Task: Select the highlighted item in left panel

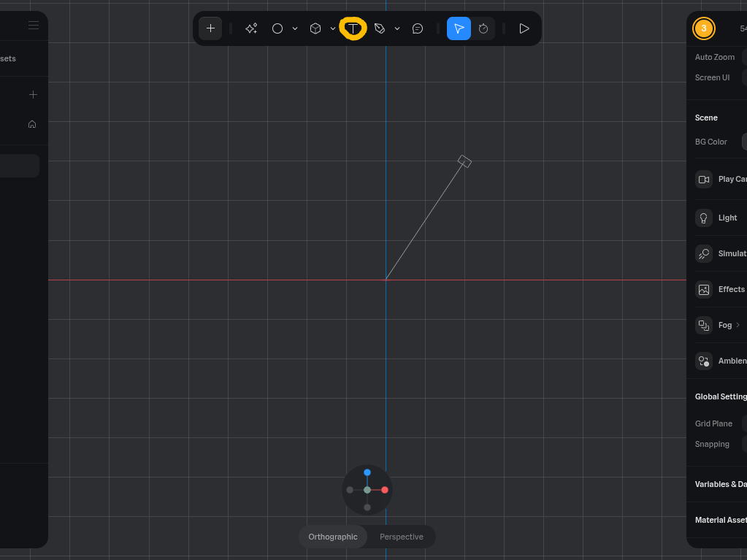Action: (20, 166)
